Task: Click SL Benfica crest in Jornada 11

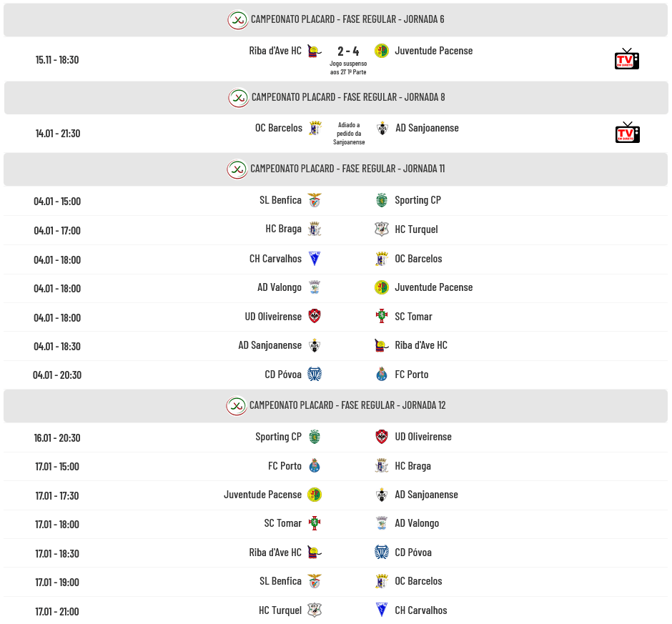Action: coord(315,200)
